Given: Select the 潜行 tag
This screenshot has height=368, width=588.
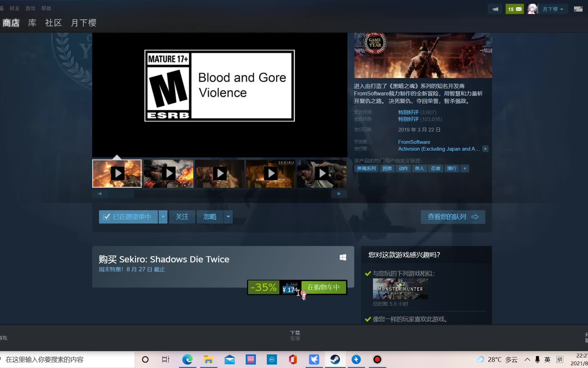Looking at the screenshot, I should [452, 168].
